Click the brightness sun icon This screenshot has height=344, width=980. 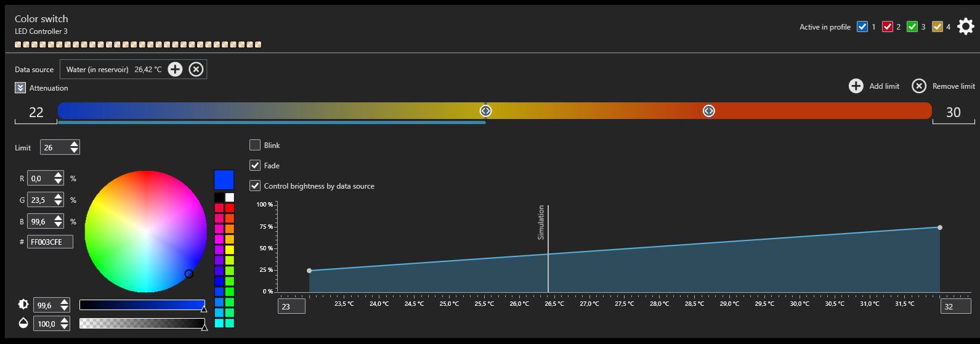click(23, 305)
